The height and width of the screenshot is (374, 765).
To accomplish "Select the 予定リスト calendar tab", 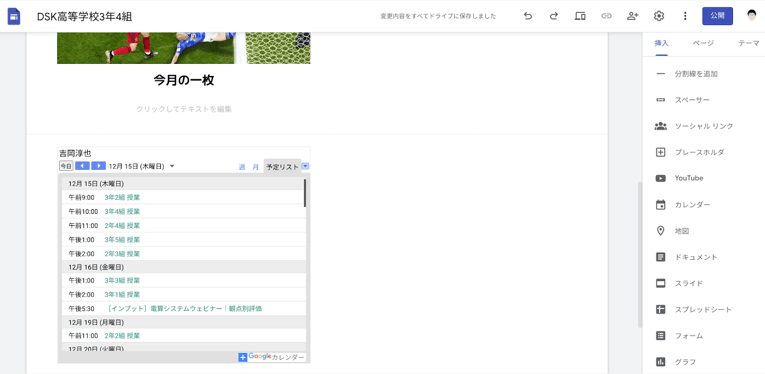I will click(x=282, y=167).
